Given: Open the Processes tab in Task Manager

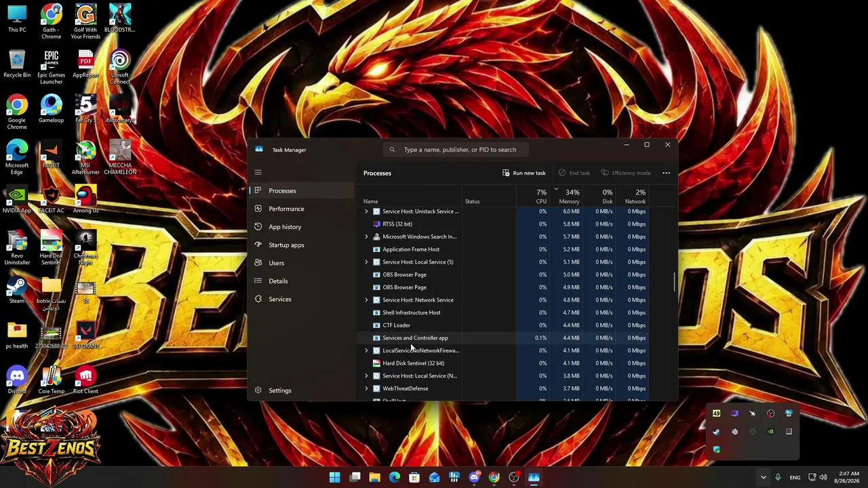Looking at the screenshot, I should (302, 190).
